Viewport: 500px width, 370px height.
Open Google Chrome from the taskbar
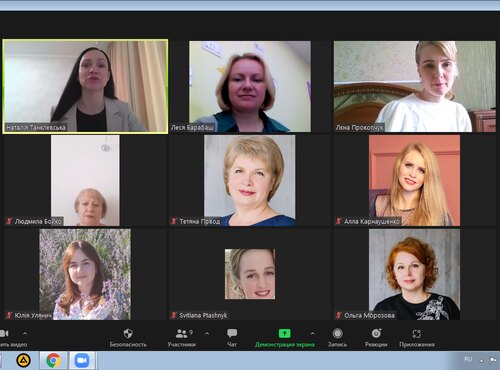(x=53, y=360)
